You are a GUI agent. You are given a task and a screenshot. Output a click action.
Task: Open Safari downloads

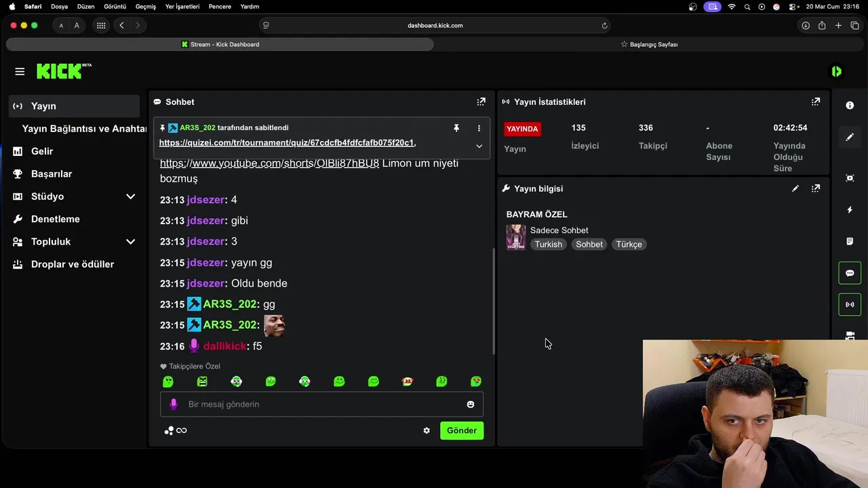pos(806,26)
